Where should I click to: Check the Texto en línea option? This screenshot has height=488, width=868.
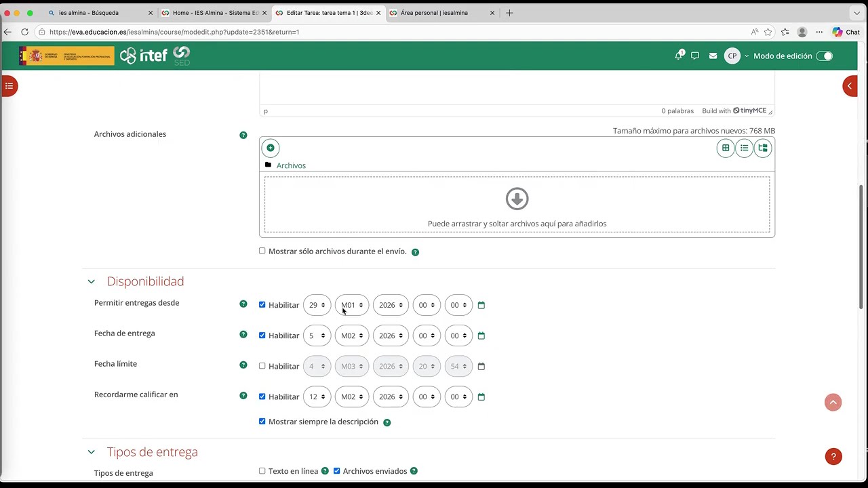262,470
